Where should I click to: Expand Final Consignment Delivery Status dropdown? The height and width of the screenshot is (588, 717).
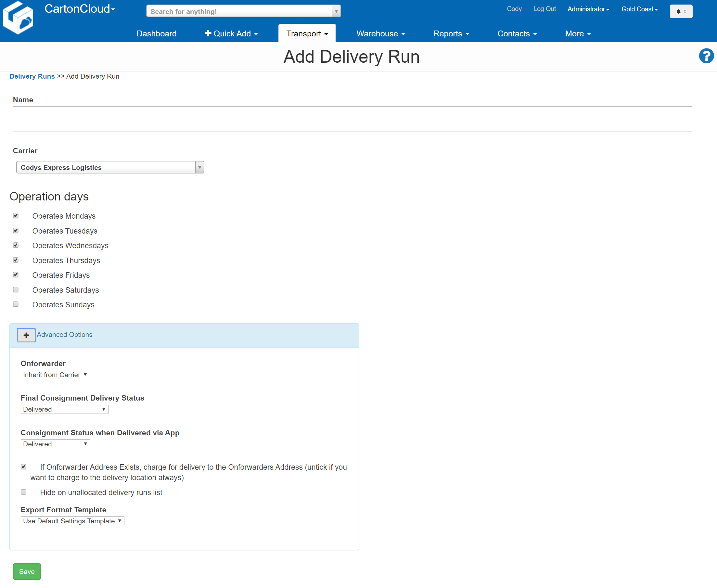[64, 409]
